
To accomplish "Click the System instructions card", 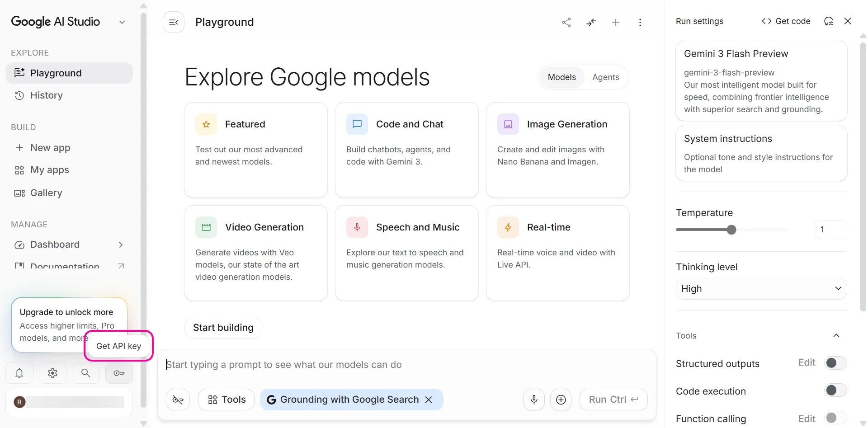I will pyautogui.click(x=761, y=154).
